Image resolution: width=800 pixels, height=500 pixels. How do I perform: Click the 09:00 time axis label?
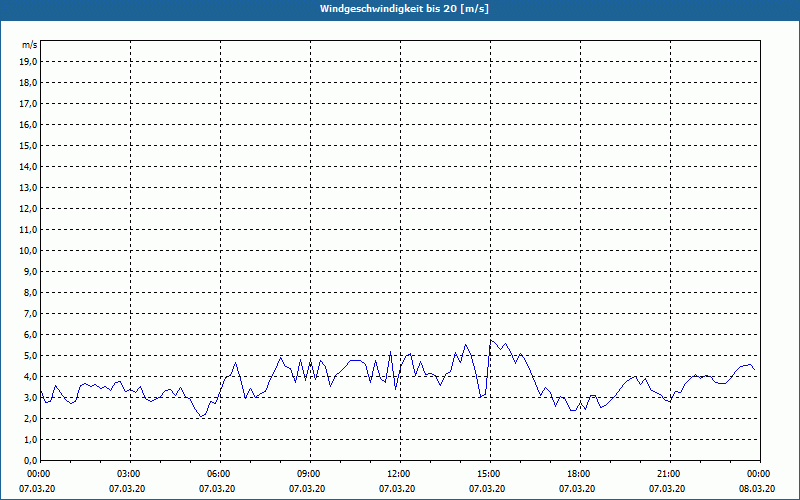point(310,474)
